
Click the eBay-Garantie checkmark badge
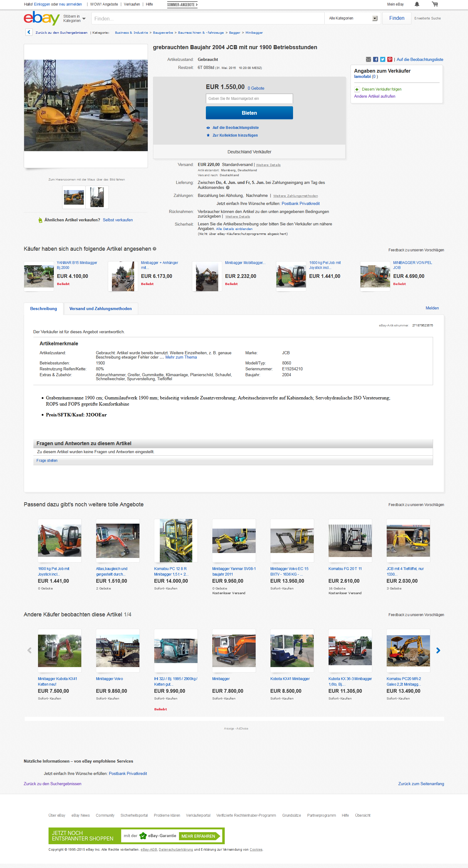143,836
